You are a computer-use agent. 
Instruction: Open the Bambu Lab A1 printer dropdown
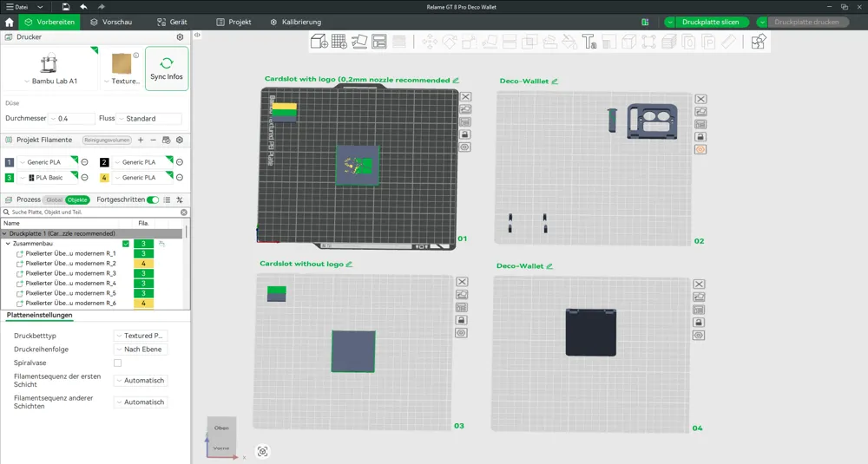[x=50, y=82]
